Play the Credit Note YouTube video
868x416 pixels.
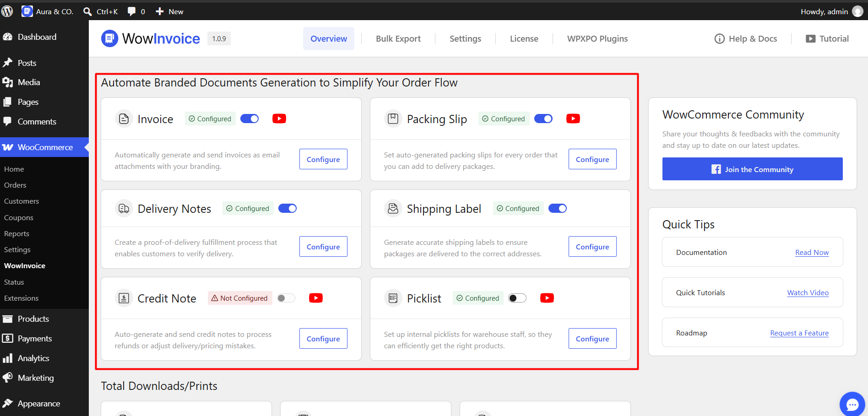click(x=316, y=298)
